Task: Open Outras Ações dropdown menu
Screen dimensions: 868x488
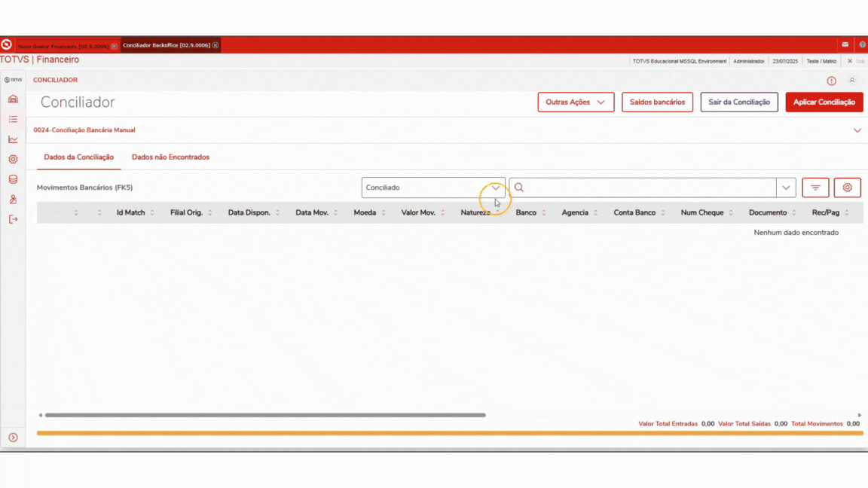Action: [x=576, y=102]
